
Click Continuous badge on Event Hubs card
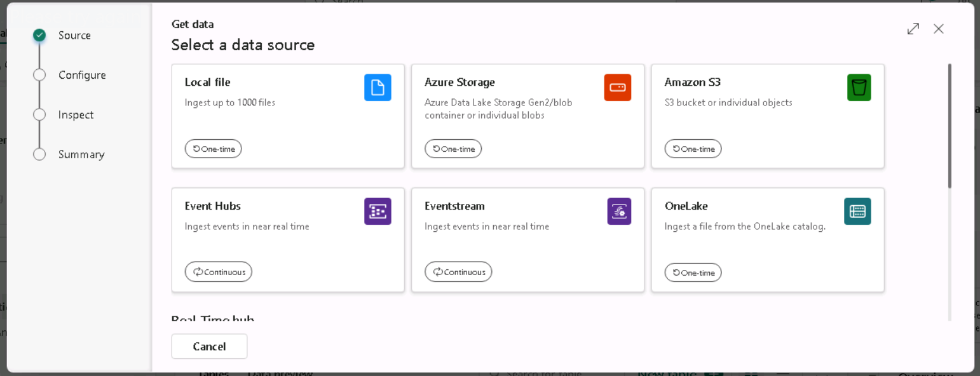[x=219, y=272]
